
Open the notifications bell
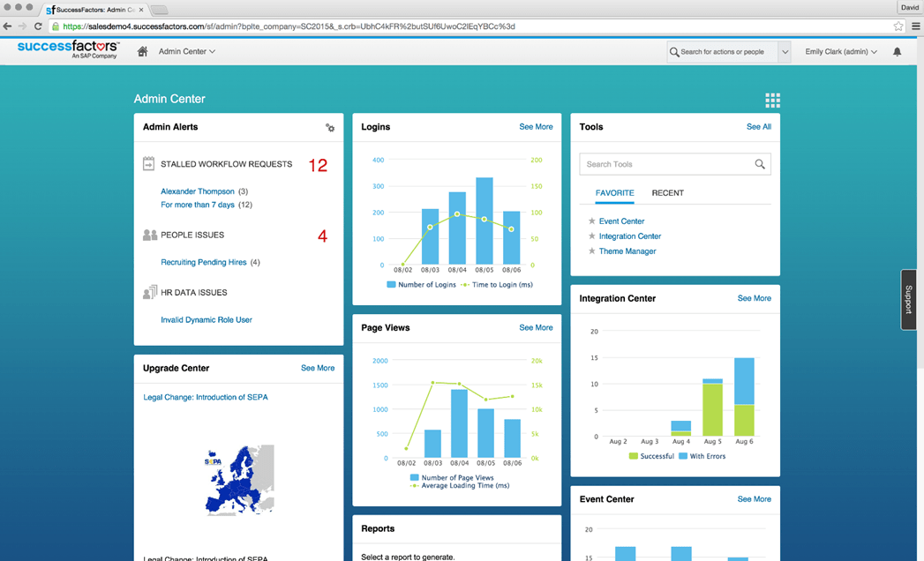[897, 52]
